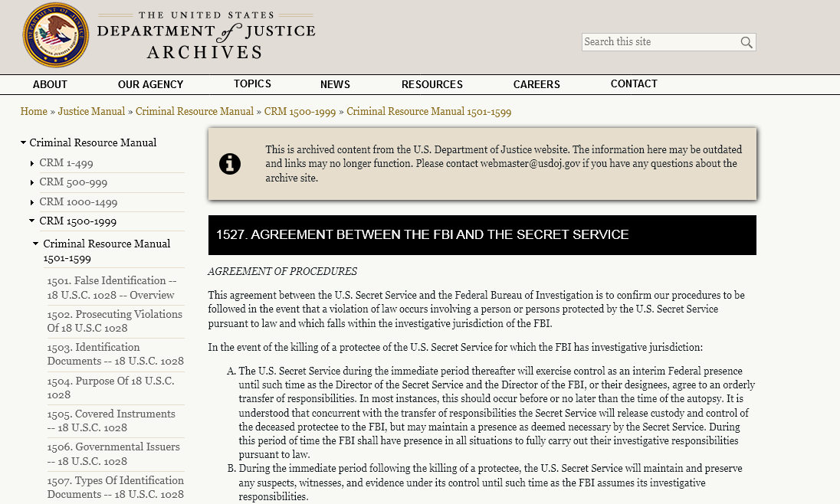Open the TOPICS menu
840x504 pixels.
point(252,84)
